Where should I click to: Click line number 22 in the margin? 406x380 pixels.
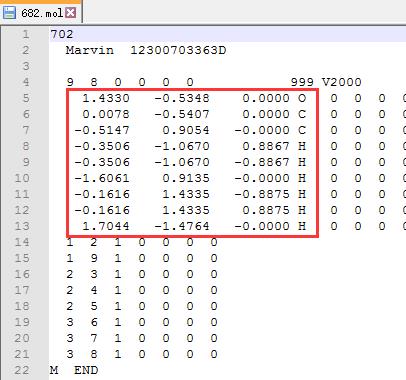[x=22, y=370]
